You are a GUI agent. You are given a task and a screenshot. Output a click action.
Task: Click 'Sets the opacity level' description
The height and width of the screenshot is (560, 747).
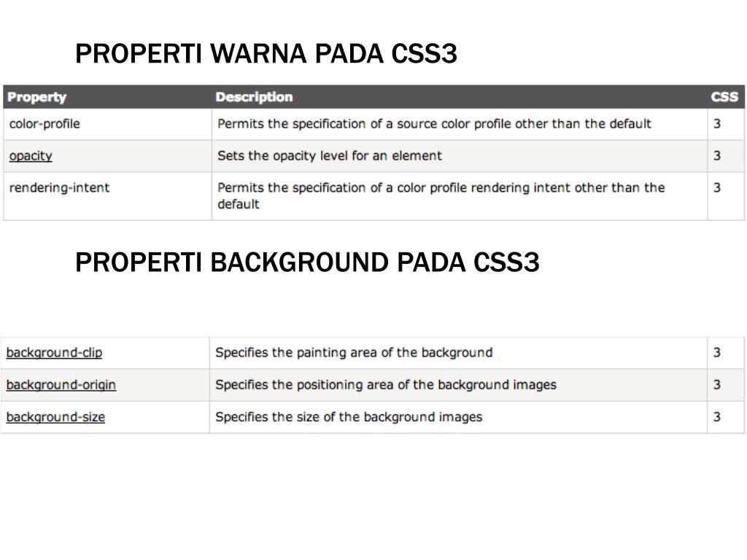click(330, 156)
